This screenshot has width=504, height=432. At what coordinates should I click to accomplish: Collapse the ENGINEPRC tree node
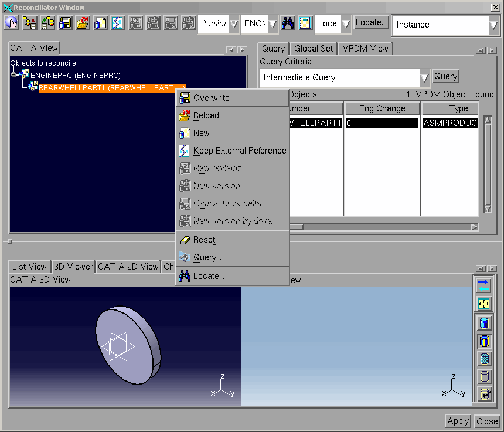click(x=14, y=74)
